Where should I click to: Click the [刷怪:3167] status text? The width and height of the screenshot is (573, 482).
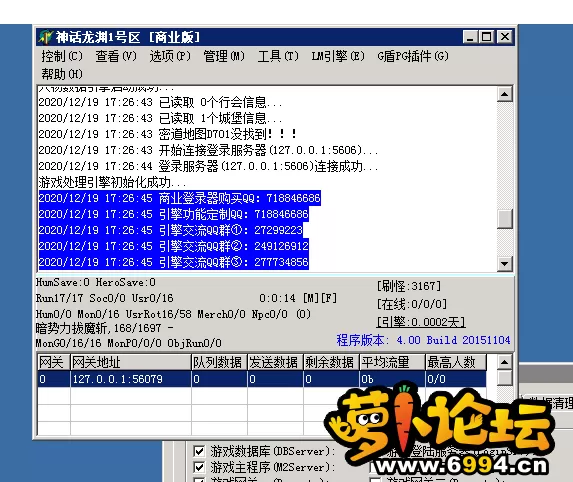coord(409,286)
